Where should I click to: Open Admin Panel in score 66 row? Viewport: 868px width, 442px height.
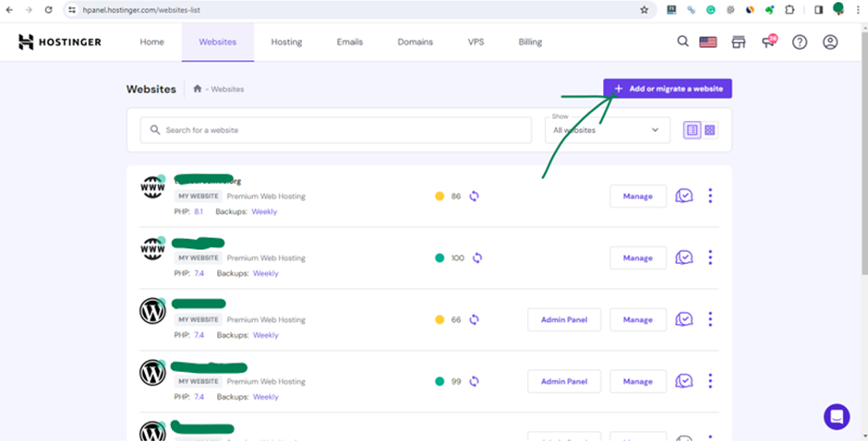(x=564, y=320)
